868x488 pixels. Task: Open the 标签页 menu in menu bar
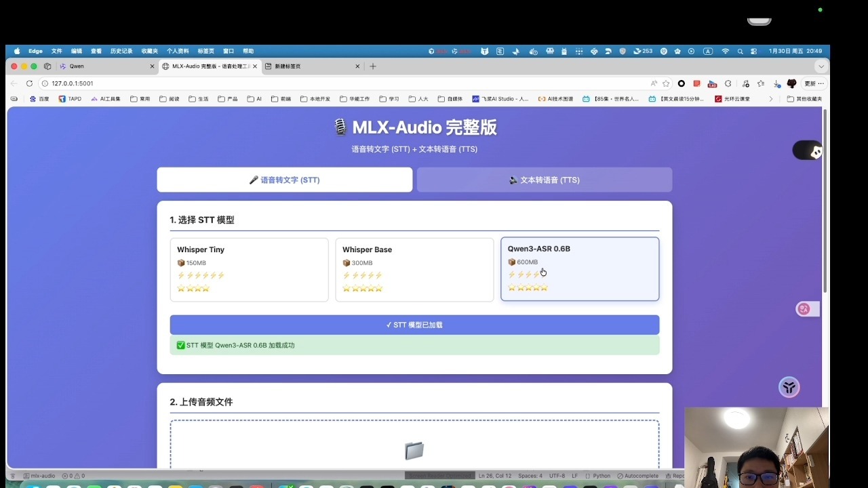[206, 51]
